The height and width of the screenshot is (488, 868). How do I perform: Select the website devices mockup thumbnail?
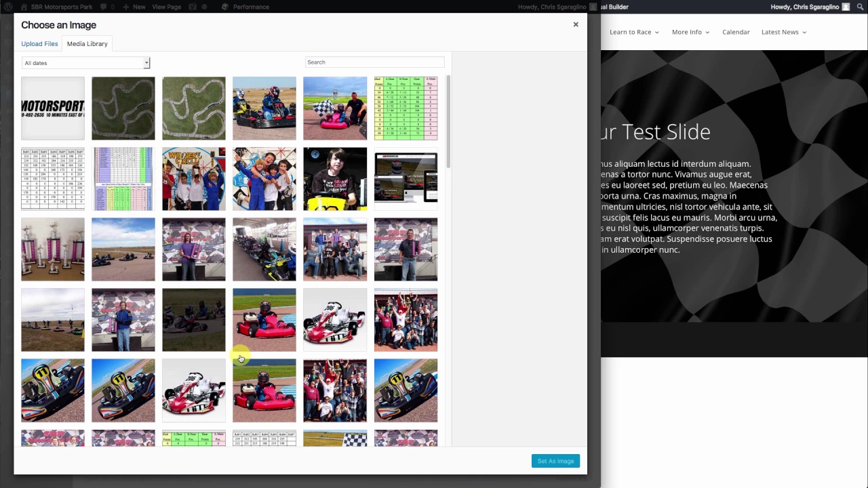point(406,179)
